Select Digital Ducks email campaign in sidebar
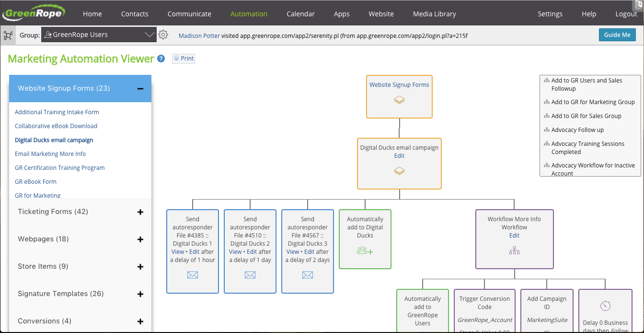Viewport: 644px width, 333px height. click(x=54, y=140)
